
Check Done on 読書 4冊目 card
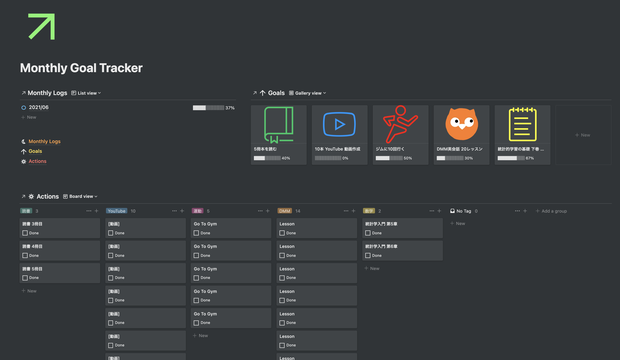point(25,256)
